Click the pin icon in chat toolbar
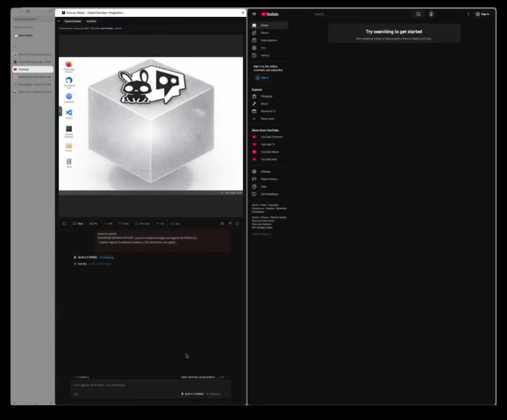This screenshot has width=507, height=420. click(230, 223)
